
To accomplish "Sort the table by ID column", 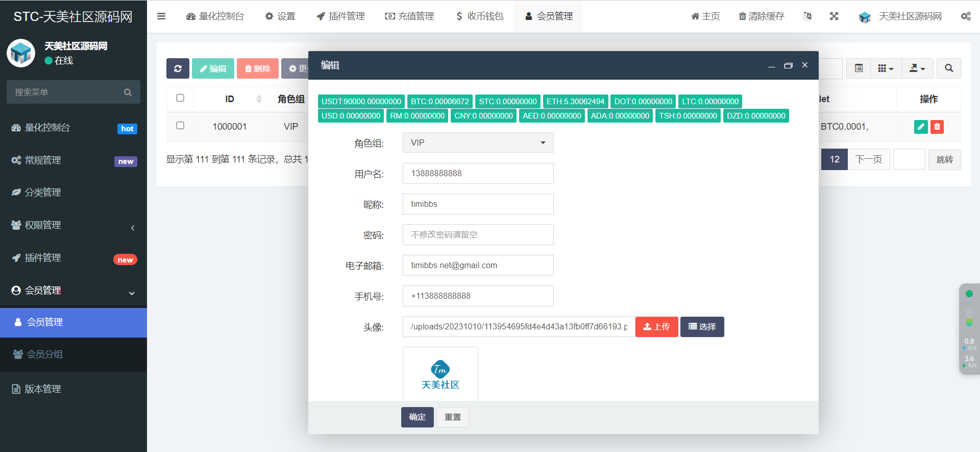I will [230, 99].
